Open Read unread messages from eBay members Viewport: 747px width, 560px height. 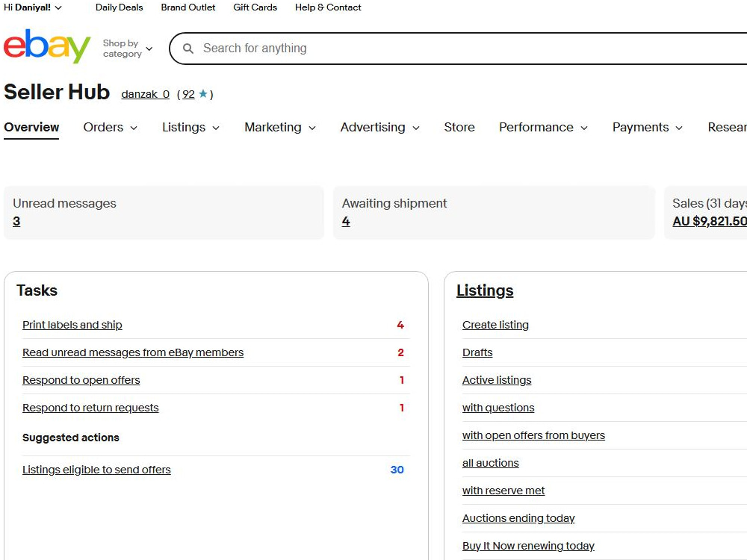[x=133, y=352]
